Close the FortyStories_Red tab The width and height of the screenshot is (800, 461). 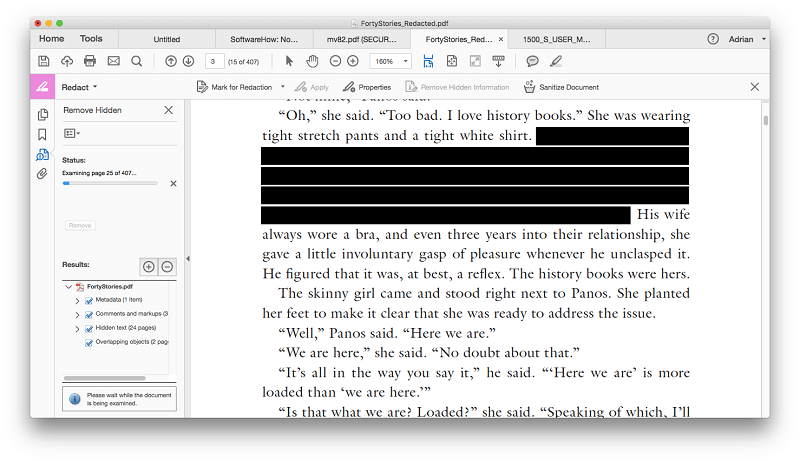click(x=501, y=39)
